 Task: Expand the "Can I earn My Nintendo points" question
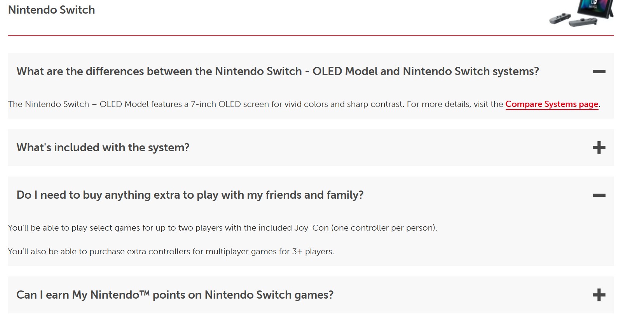coord(175,295)
